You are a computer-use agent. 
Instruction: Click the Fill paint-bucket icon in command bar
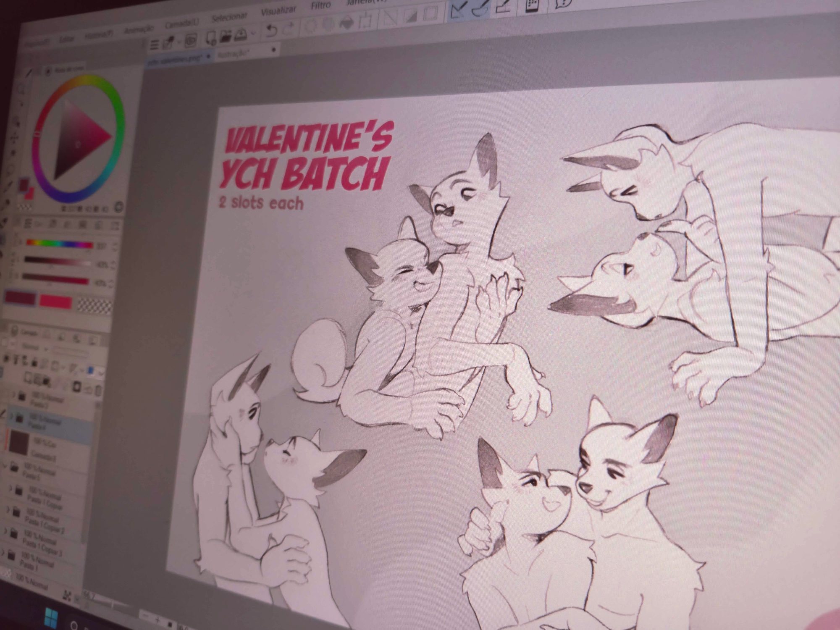pos(346,22)
